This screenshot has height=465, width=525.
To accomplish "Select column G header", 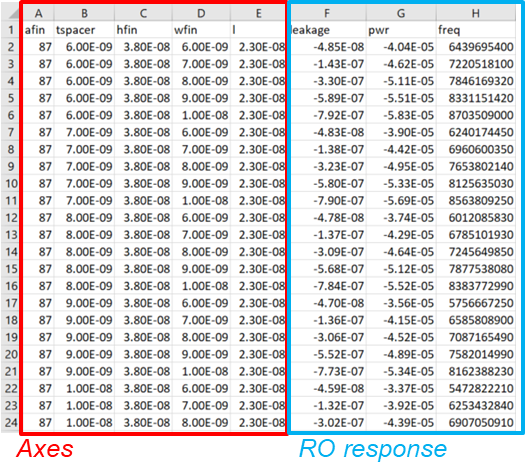I will 401,13.
